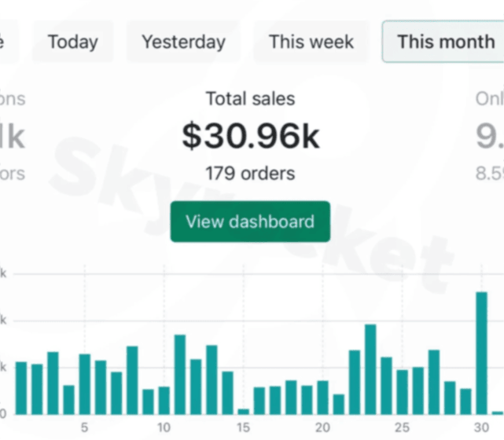This screenshot has width=504, height=440.
Task: Switch to the Yesterday tab
Action: tap(183, 42)
